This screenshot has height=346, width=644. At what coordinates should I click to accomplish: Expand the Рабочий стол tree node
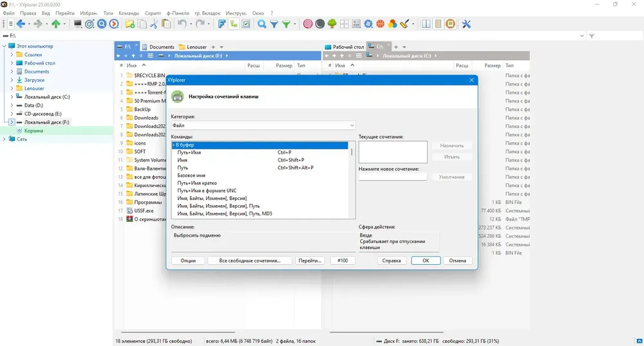[12, 63]
